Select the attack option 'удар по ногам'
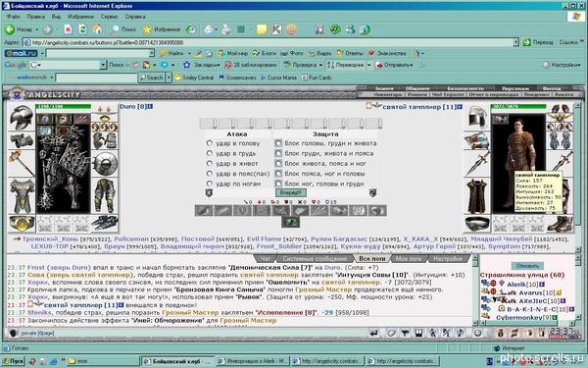The height and width of the screenshot is (368, 588). pos(210,184)
